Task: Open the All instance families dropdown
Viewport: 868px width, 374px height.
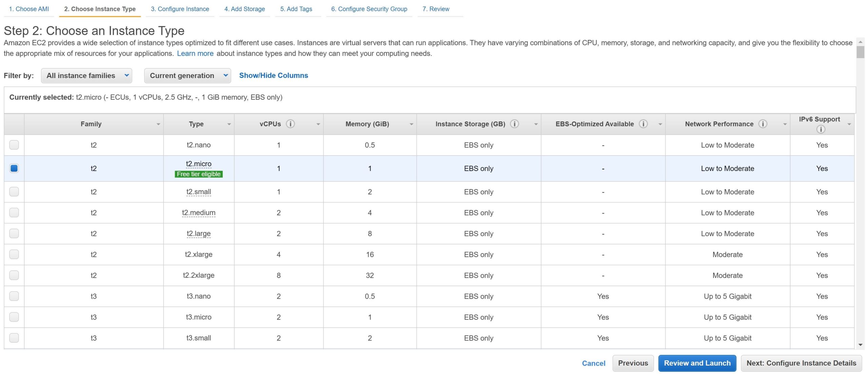Action: tap(86, 76)
